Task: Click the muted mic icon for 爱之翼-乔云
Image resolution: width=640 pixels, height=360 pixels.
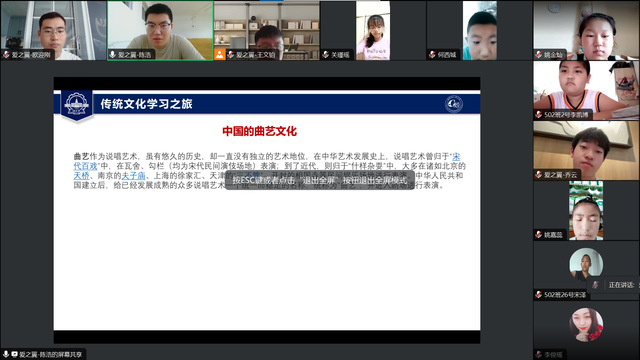Action: pyautogui.click(x=539, y=175)
